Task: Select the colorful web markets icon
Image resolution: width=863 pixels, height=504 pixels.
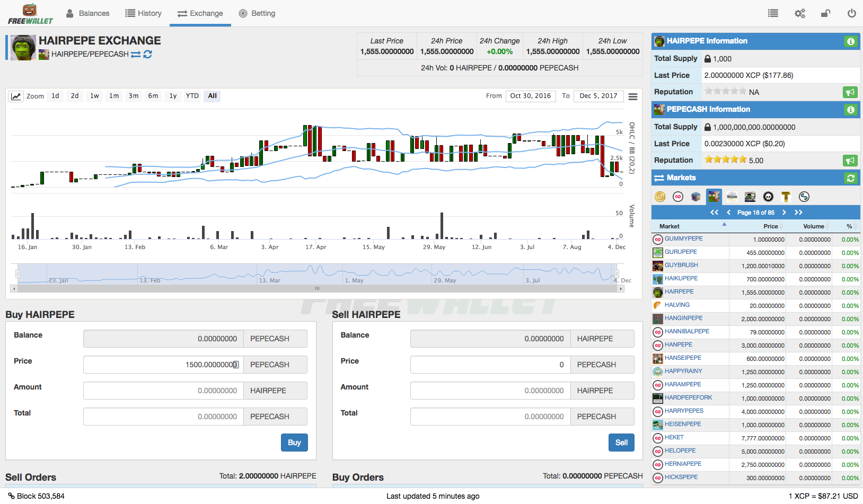Action: 732,197
